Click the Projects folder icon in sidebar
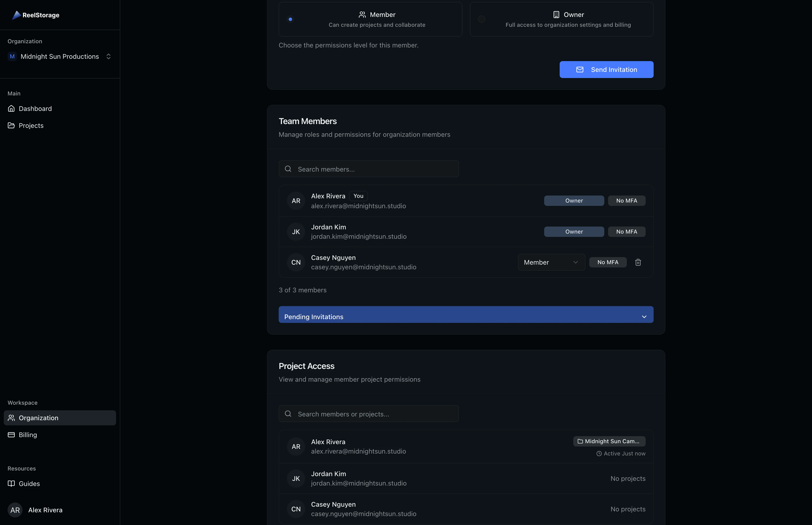812x525 pixels. coord(12,125)
